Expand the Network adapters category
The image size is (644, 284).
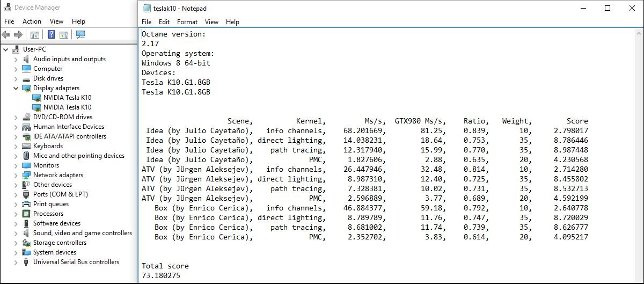(16, 175)
